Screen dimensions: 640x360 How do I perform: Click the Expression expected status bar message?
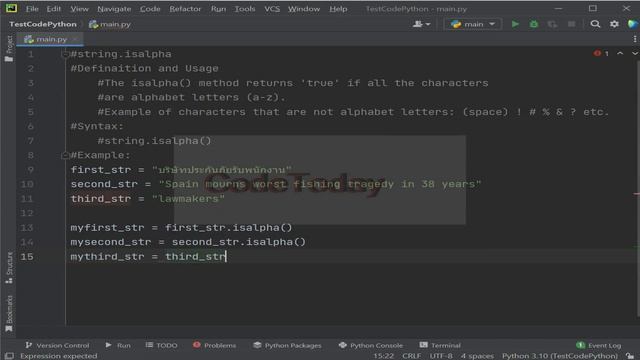pos(59,356)
